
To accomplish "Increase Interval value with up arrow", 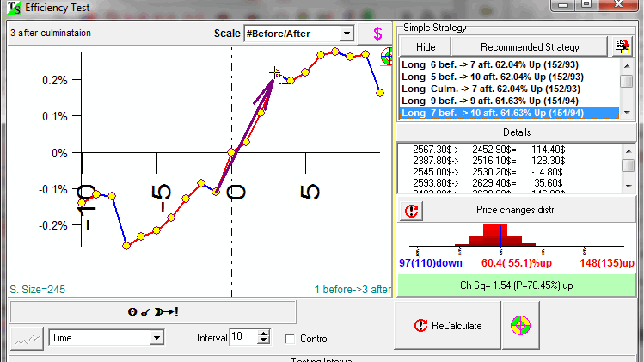I will click(263, 334).
